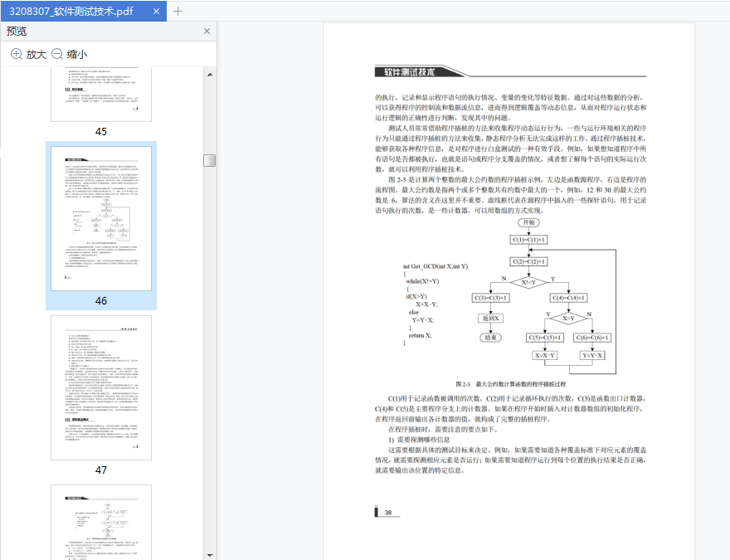
Task: Click the while(X!=Y) code line
Action: [x=422, y=281]
